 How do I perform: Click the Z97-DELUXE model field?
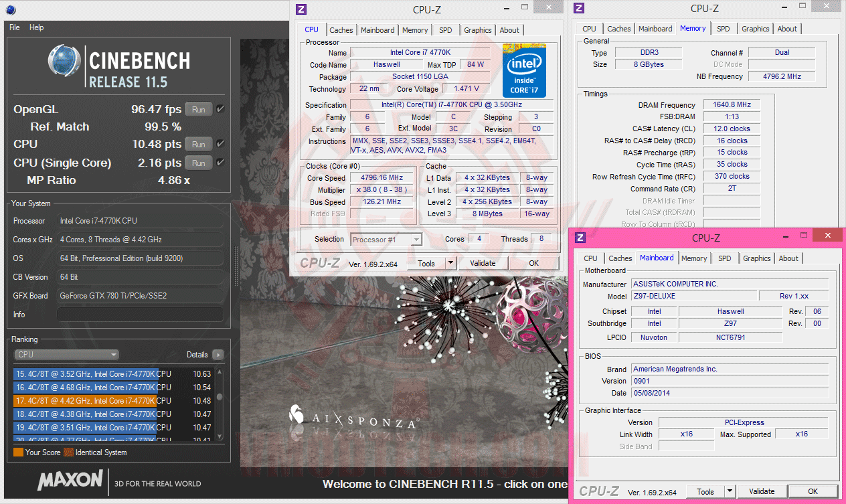click(695, 297)
